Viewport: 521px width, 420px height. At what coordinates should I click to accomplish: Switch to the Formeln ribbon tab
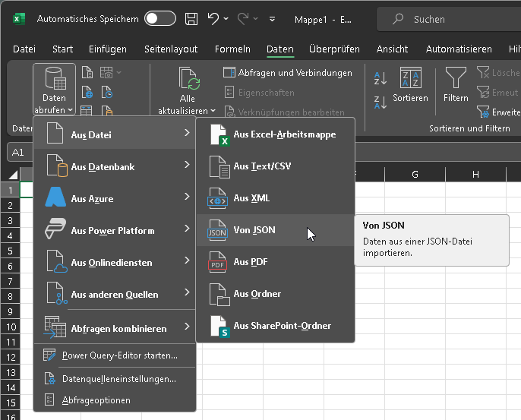click(x=232, y=49)
